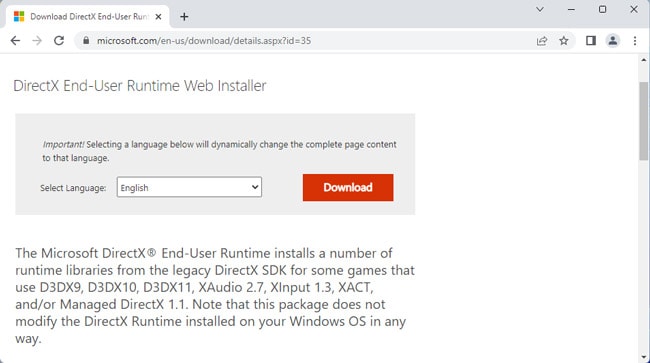Open the Select Language dropdown
This screenshot has height=363, width=650.
point(189,187)
